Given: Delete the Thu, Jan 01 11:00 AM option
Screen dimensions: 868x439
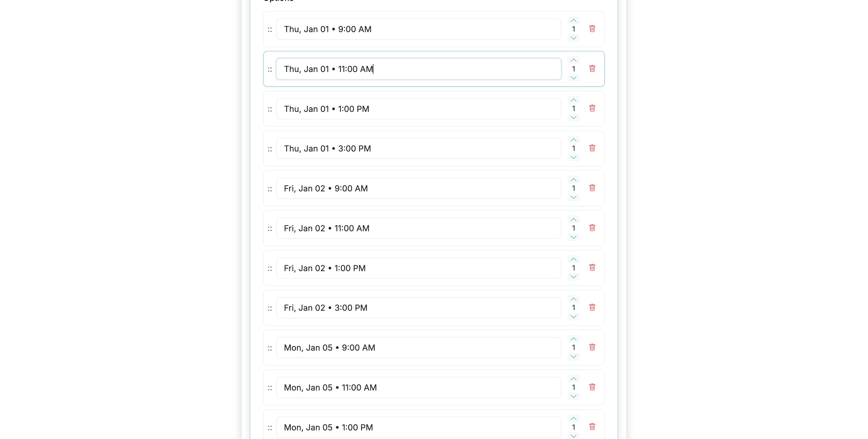Looking at the screenshot, I should coord(592,68).
